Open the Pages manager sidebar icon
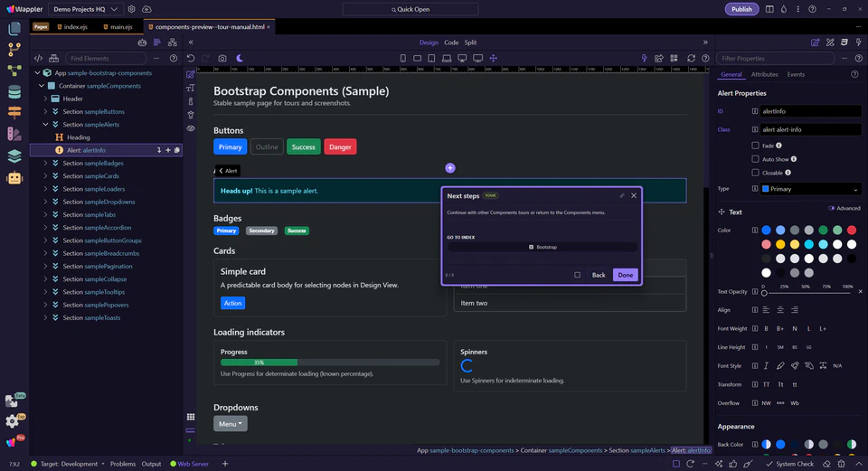868x471 pixels. [x=15, y=29]
